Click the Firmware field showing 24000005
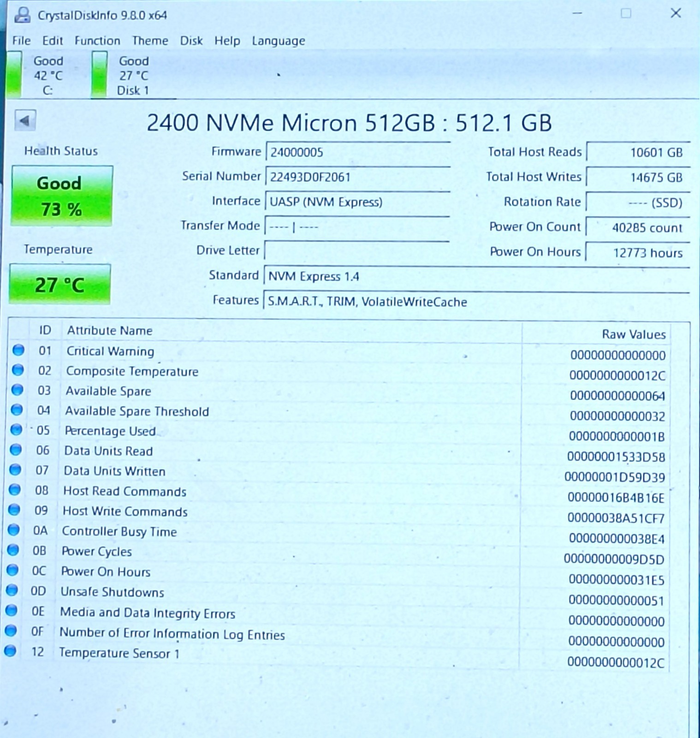The width and height of the screenshot is (700, 738). tap(358, 152)
